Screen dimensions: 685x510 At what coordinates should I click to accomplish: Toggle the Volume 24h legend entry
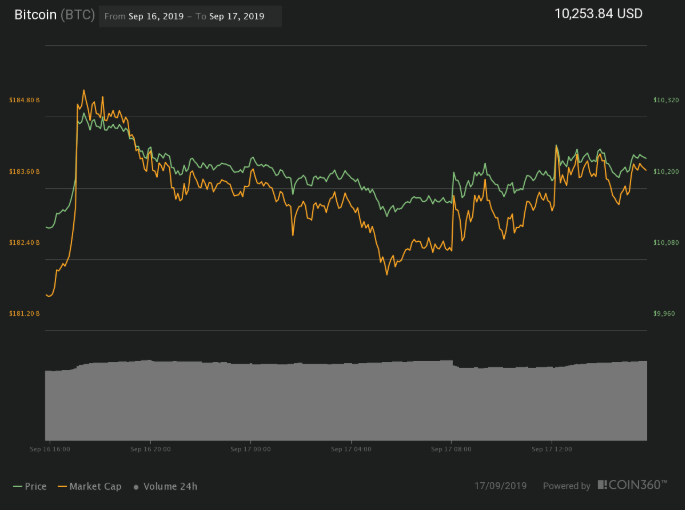[x=166, y=486]
